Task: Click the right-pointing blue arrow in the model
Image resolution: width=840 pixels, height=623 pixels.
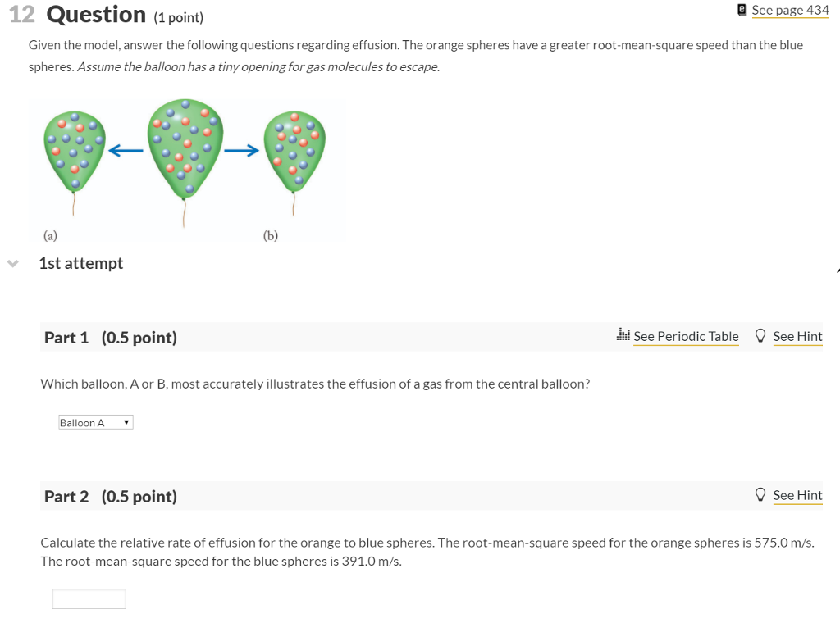Action: pyautogui.click(x=242, y=150)
